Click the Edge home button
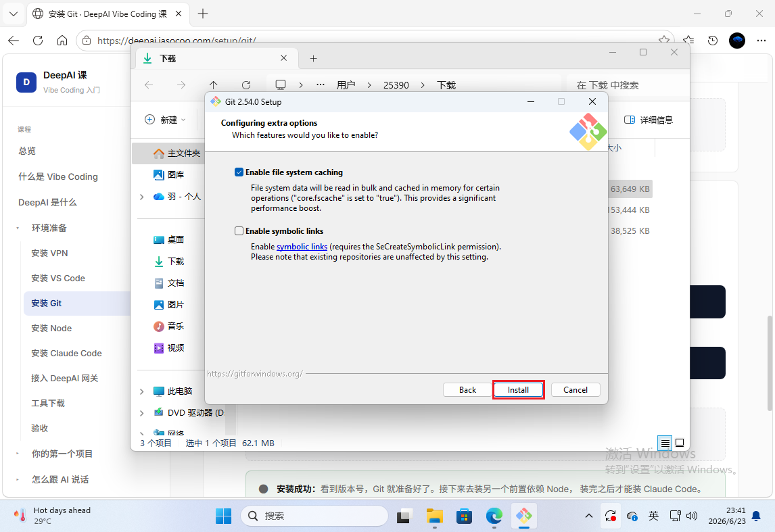The width and height of the screenshot is (775, 532). click(62, 41)
